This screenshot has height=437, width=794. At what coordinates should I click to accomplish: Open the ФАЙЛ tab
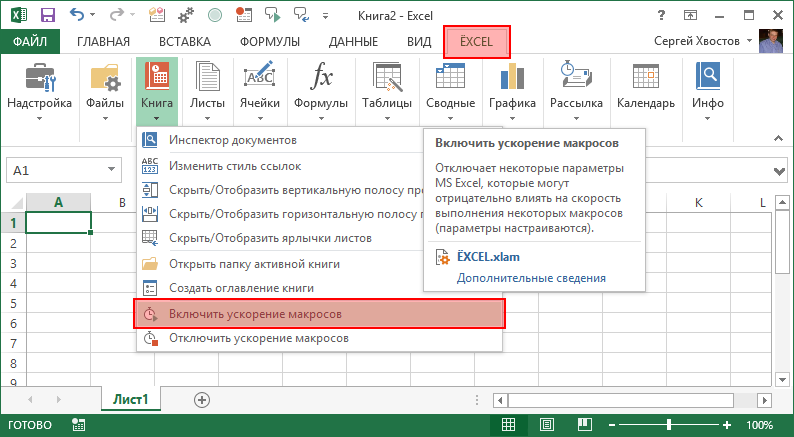click(x=30, y=42)
